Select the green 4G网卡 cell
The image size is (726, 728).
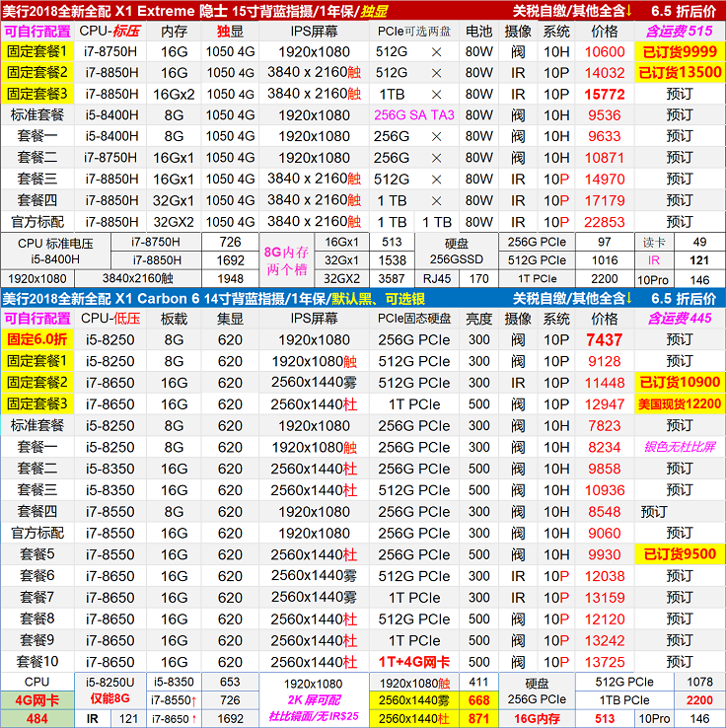(x=37, y=699)
